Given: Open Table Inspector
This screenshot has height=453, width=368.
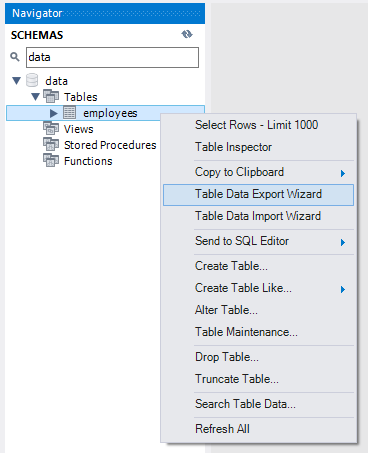Looking at the screenshot, I should tap(258, 147).
